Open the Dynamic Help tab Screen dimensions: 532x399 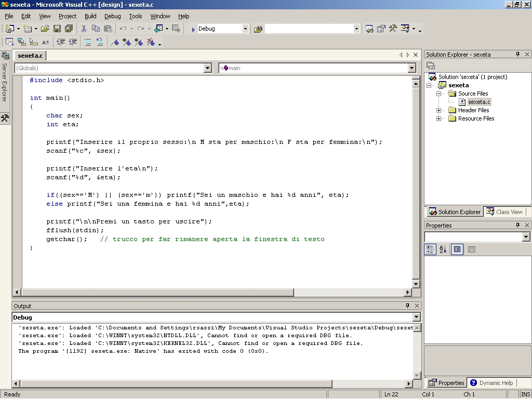(x=491, y=383)
